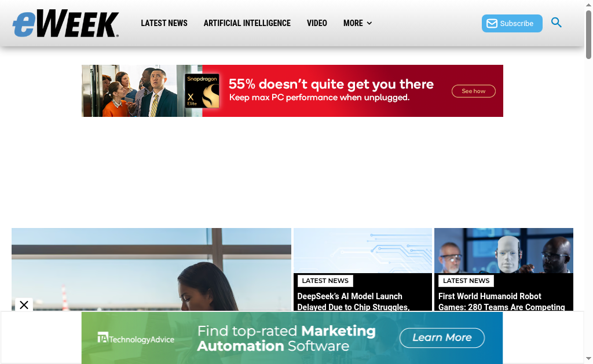The image size is (593, 364).
Task: Click the Snapdragon X Elite badge
Action: 202,91
